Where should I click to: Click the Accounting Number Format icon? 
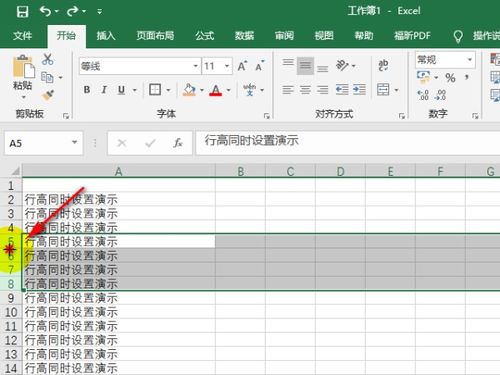pos(423,77)
